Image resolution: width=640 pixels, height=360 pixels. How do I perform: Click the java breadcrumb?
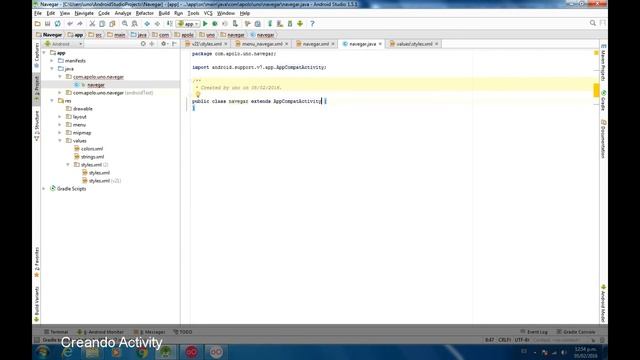coord(139,35)
